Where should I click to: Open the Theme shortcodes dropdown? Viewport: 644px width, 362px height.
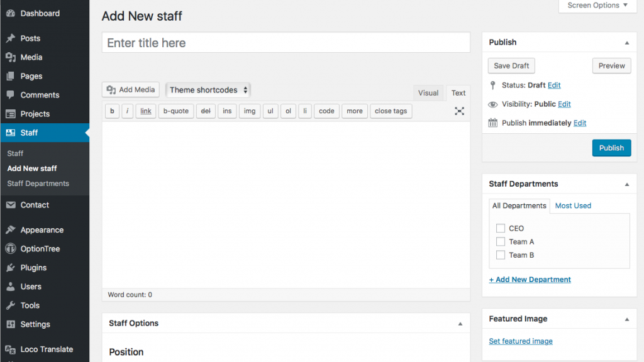(x=208, y=89)
